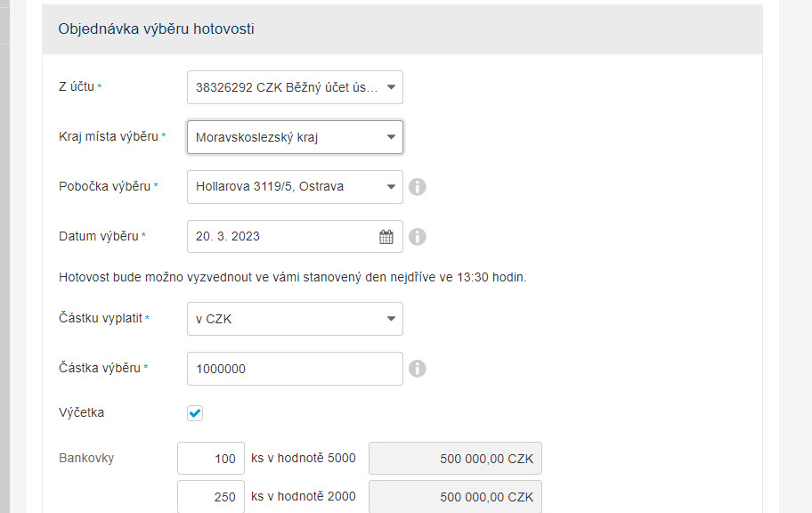Uncheck the Výčetka checkbox
Image resolution: width=812 pixels, height=513 pixels.
tap(195, 413)
